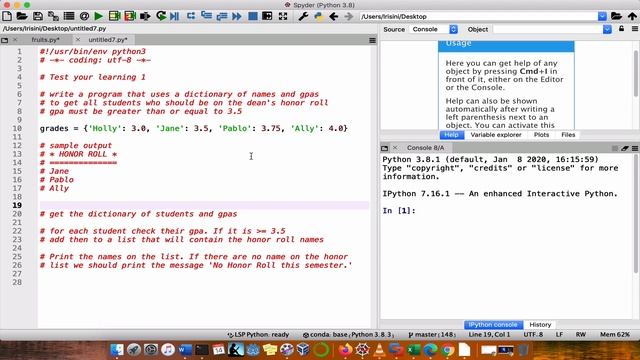Open the console pane options menu
Screen dimensions: 640x360
pos(635,148)
